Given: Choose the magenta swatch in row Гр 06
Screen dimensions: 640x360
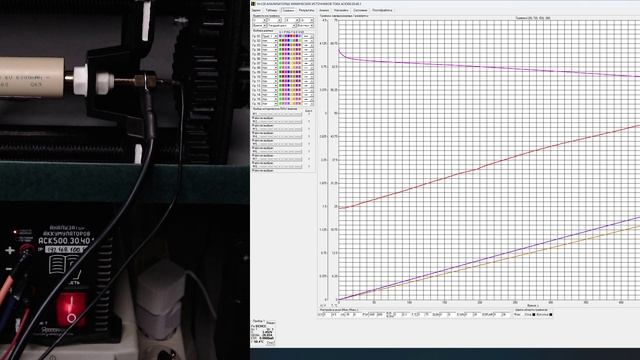Looking at the screenshot, I should tap(286, 59).
